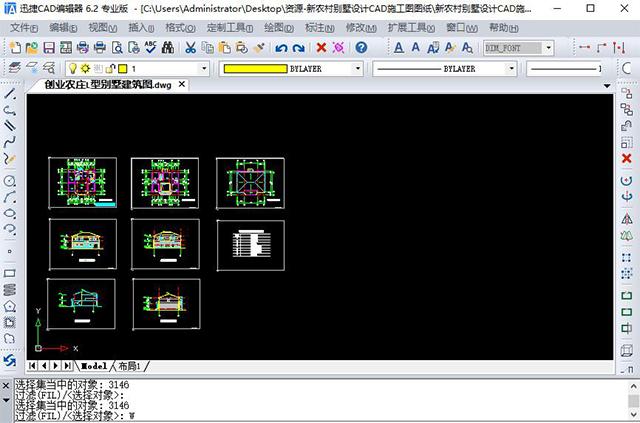Image resolution: width=640 pixels, height=423 pixels.
Task: Open the 扩展工具 menu
Action: point(411,28)
